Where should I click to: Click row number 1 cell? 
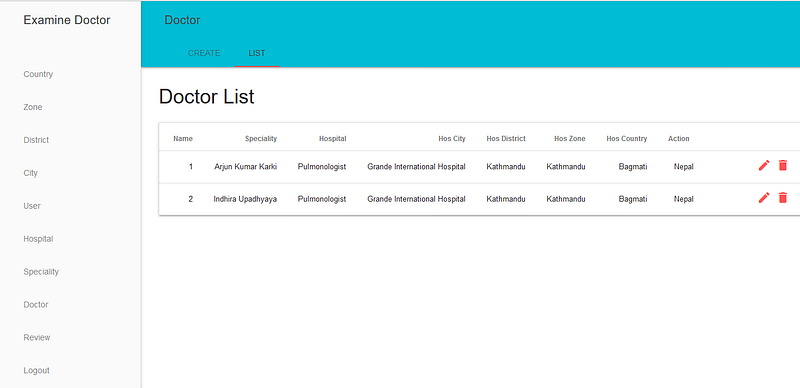coord(191,166)
